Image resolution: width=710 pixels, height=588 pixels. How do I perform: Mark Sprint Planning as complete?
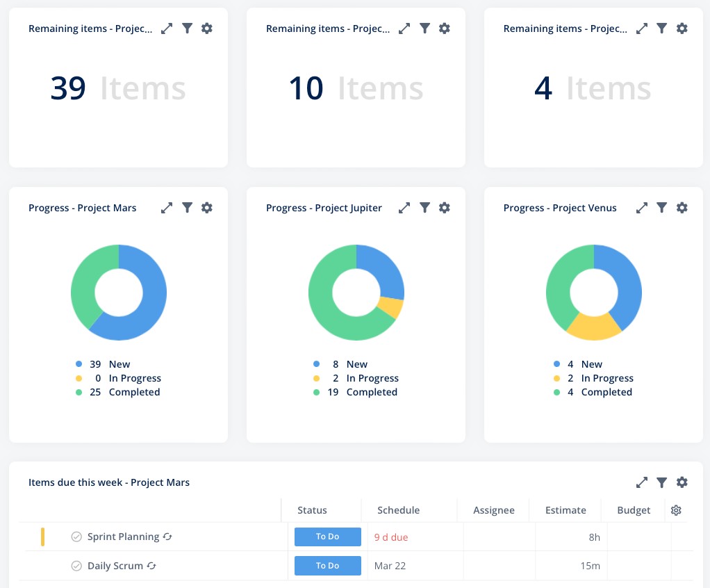click(76, 537)
